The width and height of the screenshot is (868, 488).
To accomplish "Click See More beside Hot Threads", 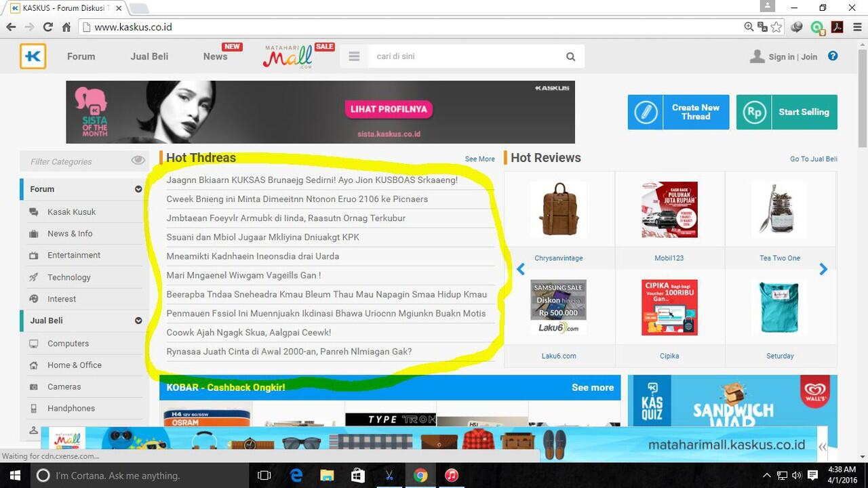I will click(x=480, y=159).
